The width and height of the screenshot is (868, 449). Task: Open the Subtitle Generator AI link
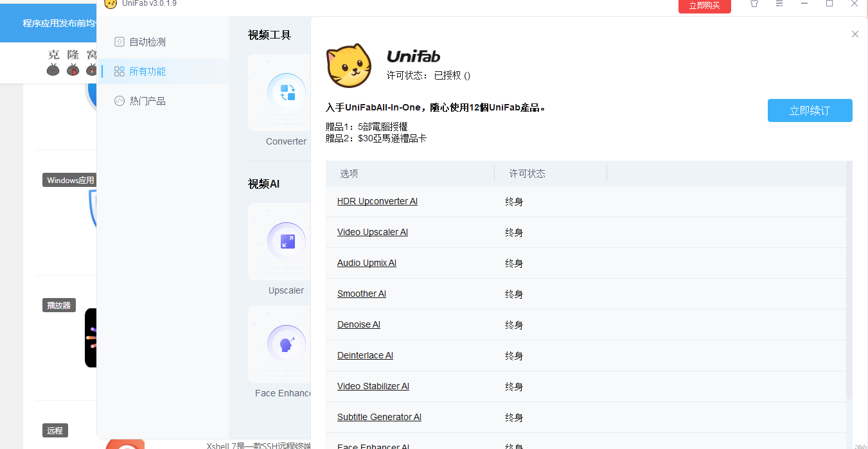click(379, 417)
